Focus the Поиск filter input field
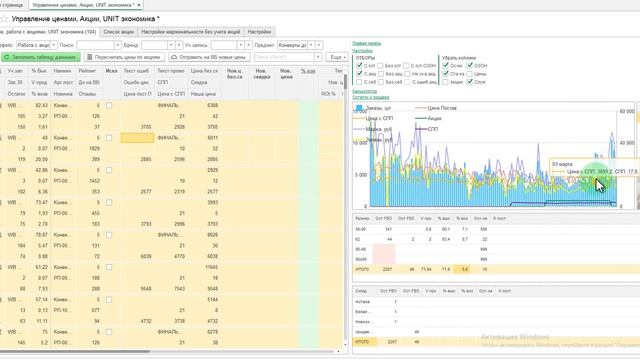Image resolution: width=640 pixels, height=360 pixels. pos(95,45)
